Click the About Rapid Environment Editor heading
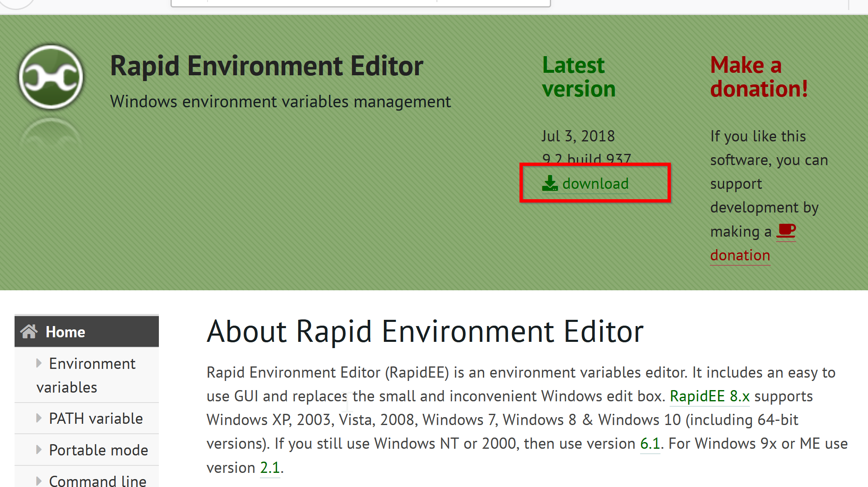 tap(425, 331)
